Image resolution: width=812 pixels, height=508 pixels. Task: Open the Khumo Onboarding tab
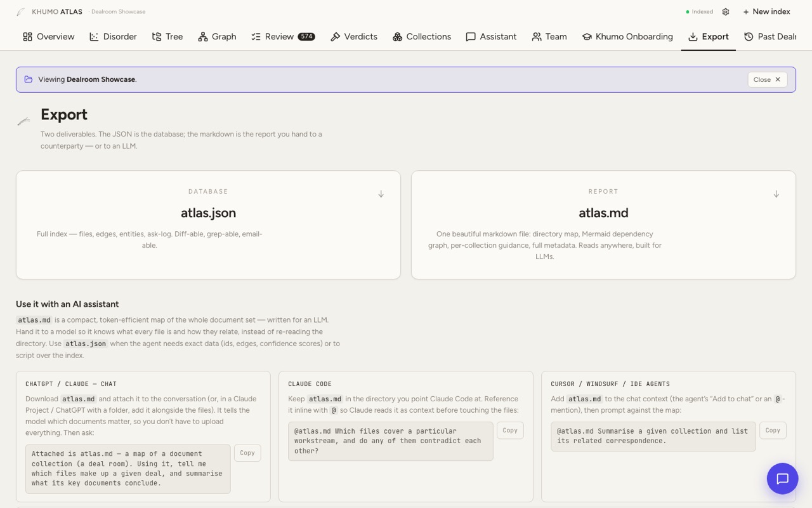[x=627, y=37]
